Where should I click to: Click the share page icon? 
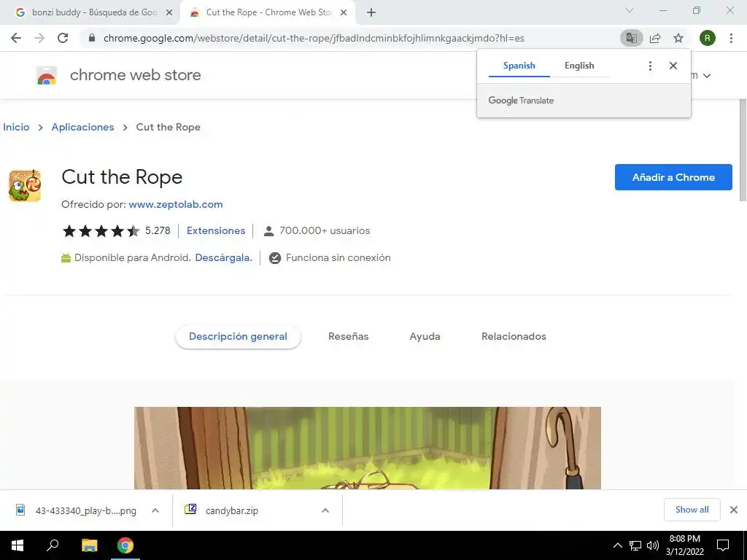point(655,38)
